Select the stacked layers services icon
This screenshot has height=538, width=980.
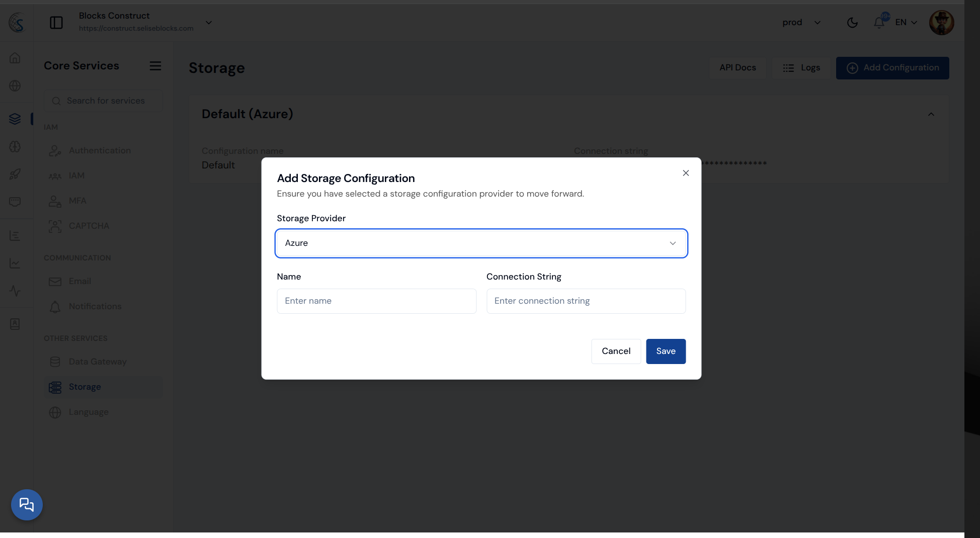pos(15,119)
